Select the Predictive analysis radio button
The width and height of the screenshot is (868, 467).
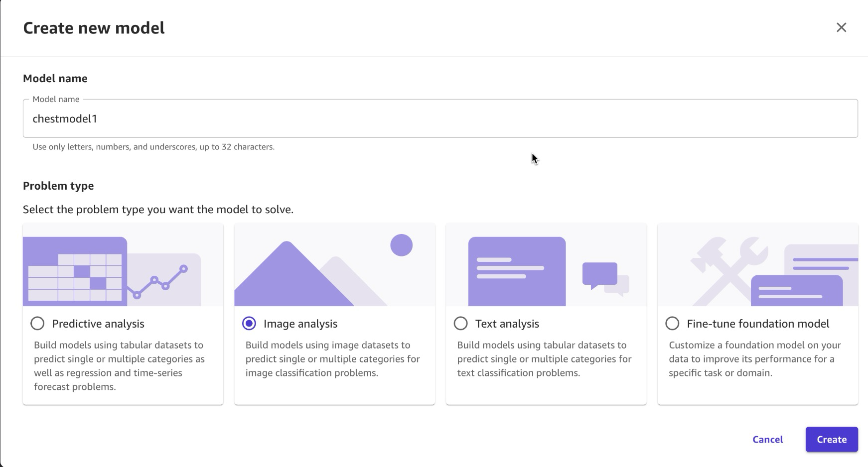[37, 324]
